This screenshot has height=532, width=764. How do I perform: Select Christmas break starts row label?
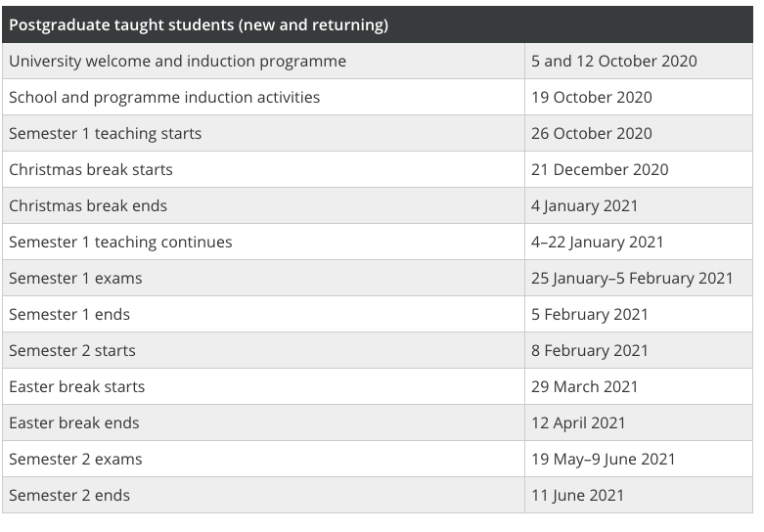91,169
